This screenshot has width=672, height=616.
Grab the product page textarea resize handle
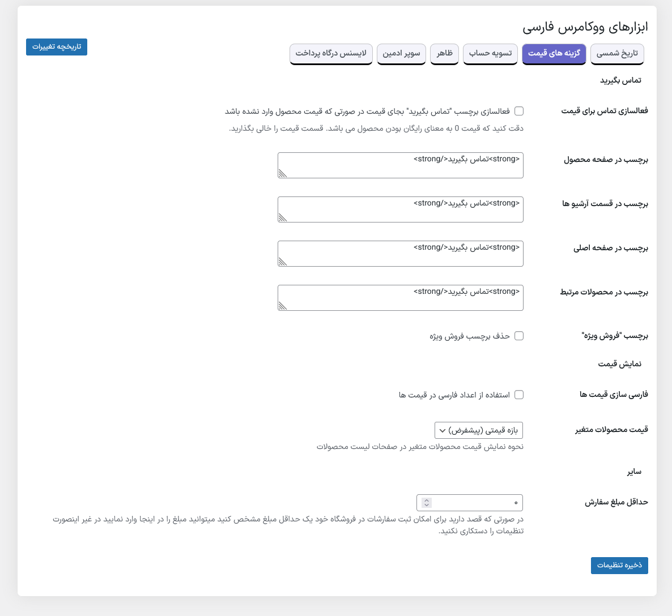pos(282,173)
